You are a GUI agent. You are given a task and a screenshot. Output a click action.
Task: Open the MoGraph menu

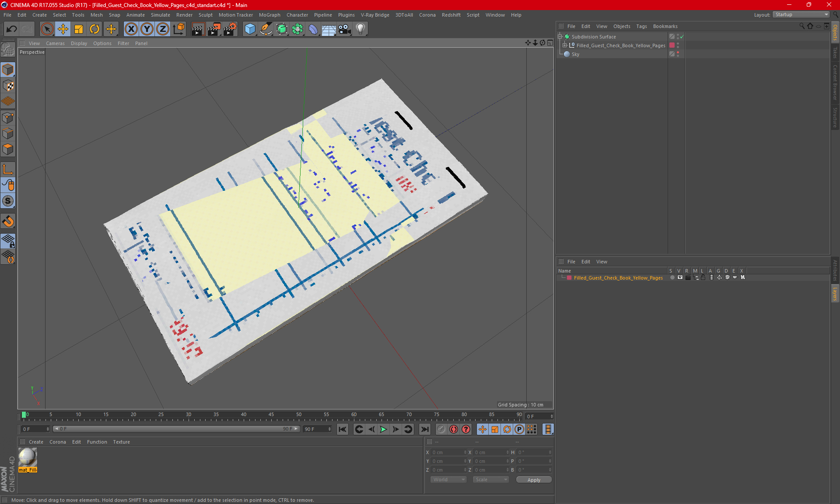[269, 15]
